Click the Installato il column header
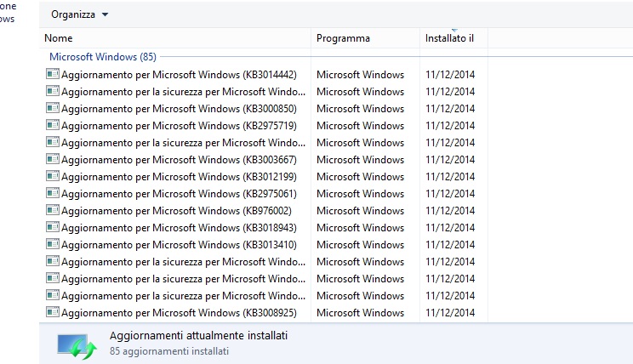This screenshot has width=633, height=364. (x=453, y=38)
